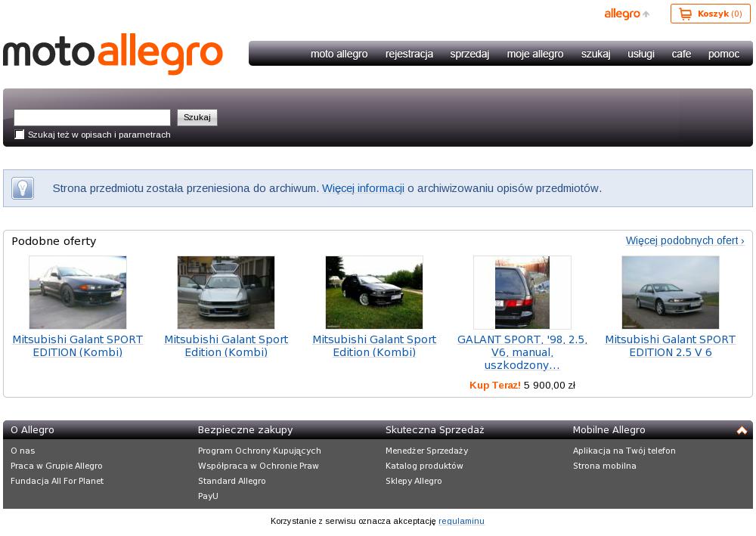Open Program Ochrony Kupujących link

[x=259, y=451]
